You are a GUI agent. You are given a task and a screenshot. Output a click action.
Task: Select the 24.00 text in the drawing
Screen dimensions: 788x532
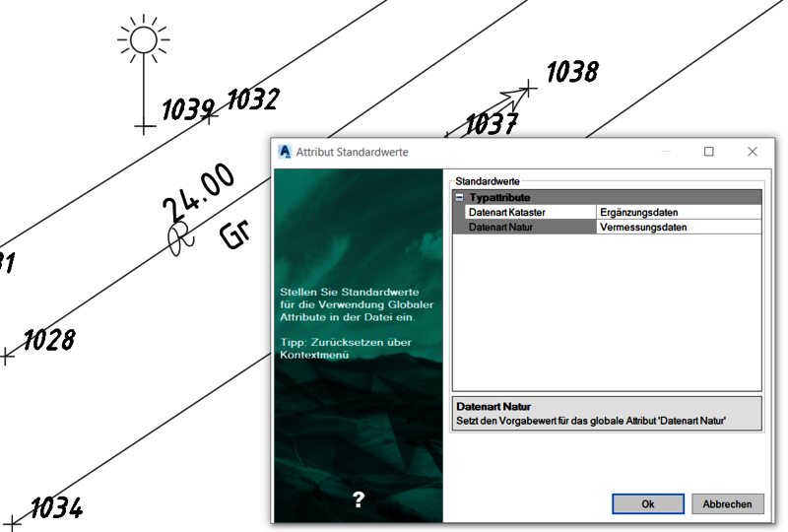[199, 194]
